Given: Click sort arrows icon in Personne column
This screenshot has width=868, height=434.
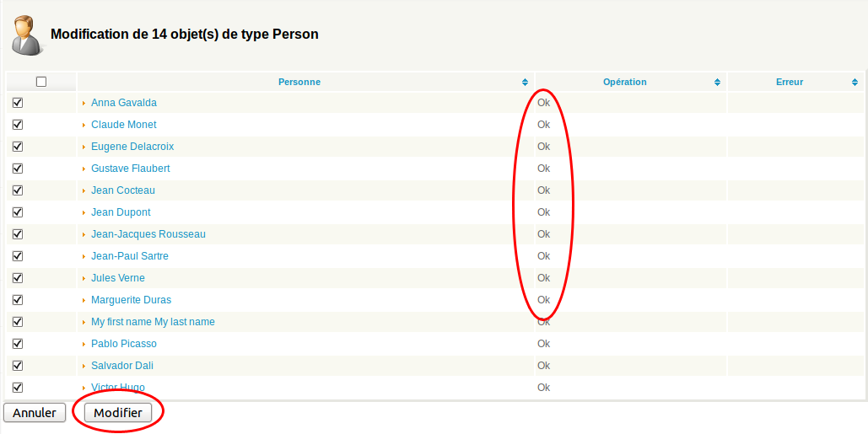Looking at the screenshot, I should 526,83.
